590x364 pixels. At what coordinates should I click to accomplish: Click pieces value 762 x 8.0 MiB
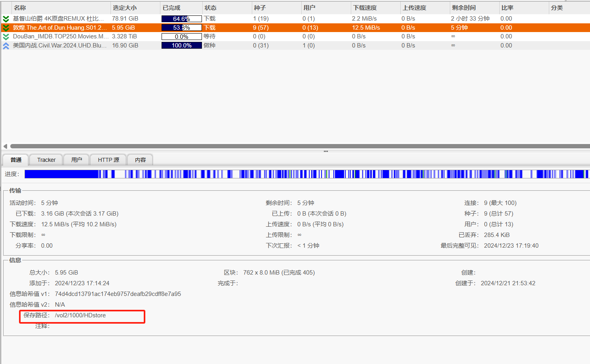point(279,273)
